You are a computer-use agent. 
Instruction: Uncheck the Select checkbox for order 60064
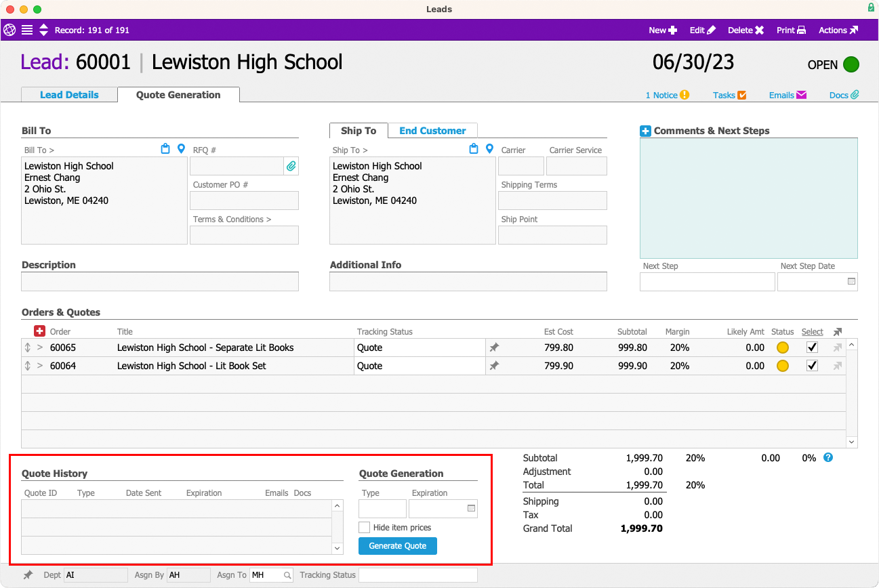coord(812,366)
